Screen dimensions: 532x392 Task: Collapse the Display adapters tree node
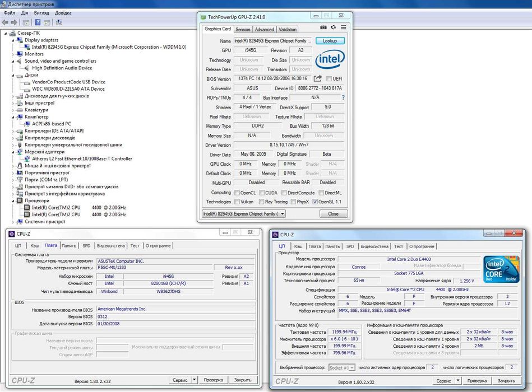point(13,40)
